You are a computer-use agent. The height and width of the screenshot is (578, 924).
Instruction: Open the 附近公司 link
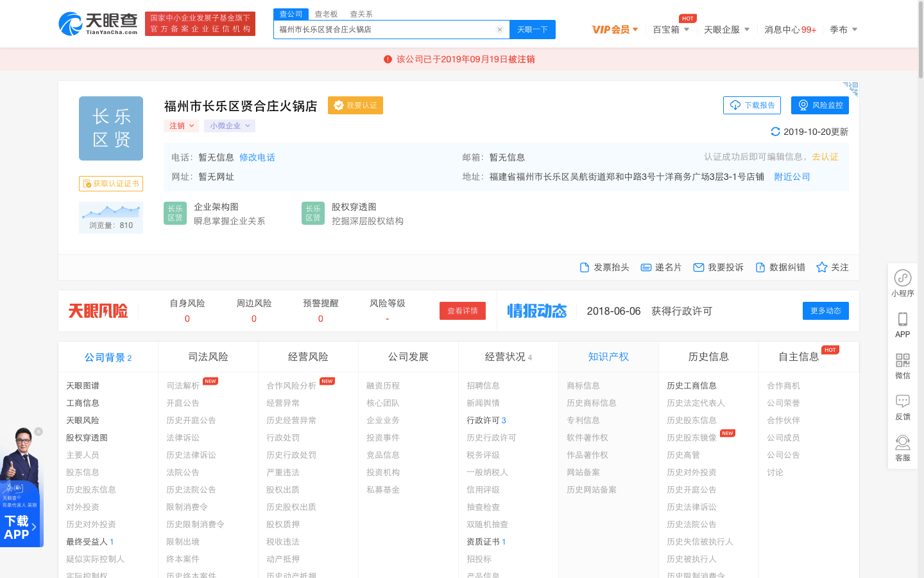tap(792, 176)
